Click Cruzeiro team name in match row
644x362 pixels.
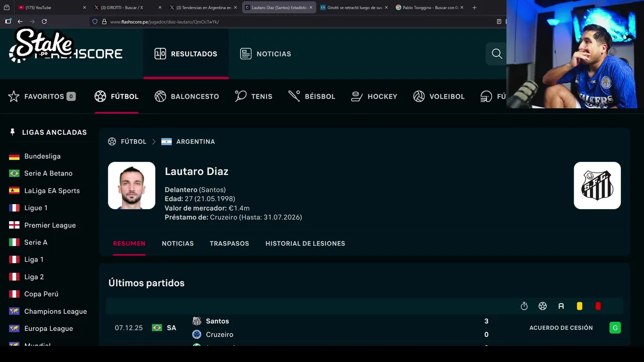click(x=219, y=334)
